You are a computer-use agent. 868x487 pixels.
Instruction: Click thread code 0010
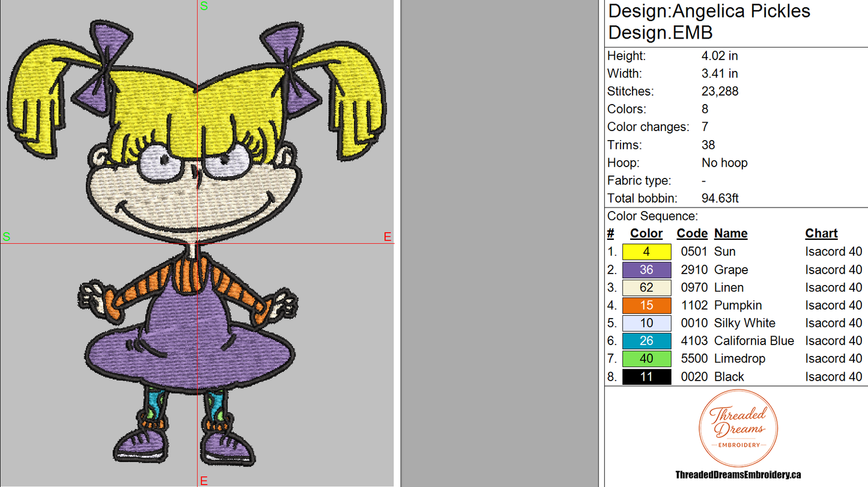pyautogui.click(x=694, y=323)
